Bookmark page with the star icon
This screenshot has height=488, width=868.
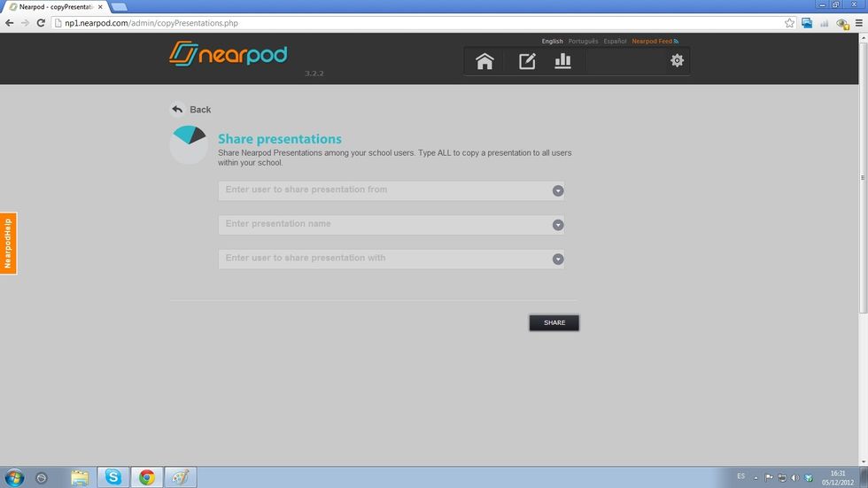click(x=789, y=22)
